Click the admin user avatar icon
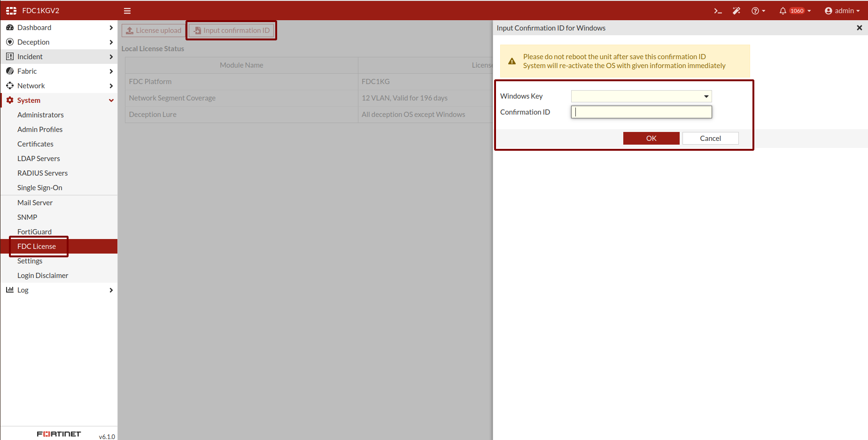 (x=829, y=11)
